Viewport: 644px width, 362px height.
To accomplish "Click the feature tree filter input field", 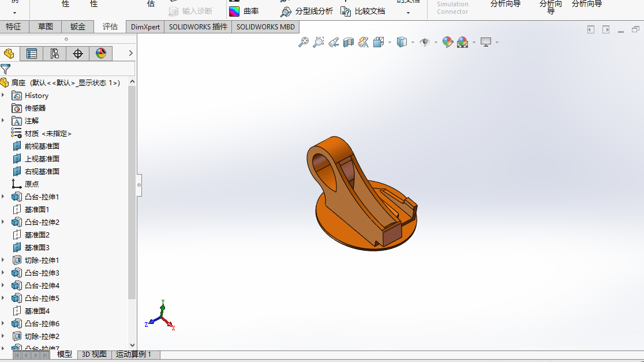I will point(72,69).
